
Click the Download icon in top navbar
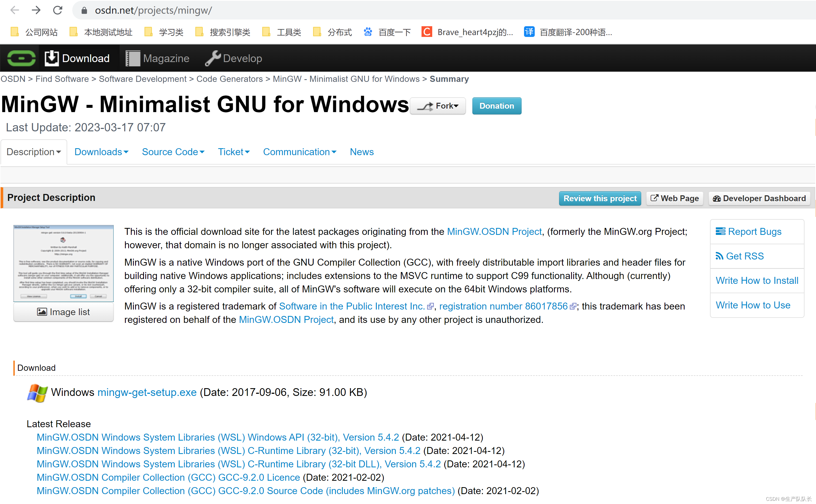pyautogui.click(x=51, y=58)
